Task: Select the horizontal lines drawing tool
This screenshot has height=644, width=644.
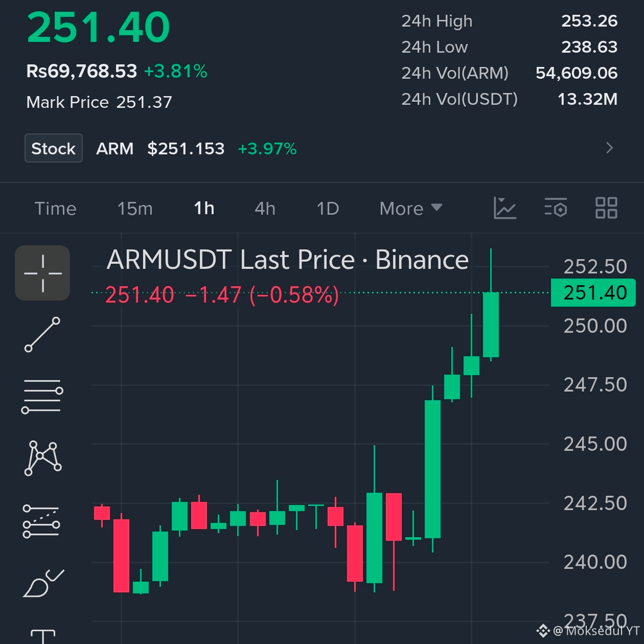Action: pos(42,396)
